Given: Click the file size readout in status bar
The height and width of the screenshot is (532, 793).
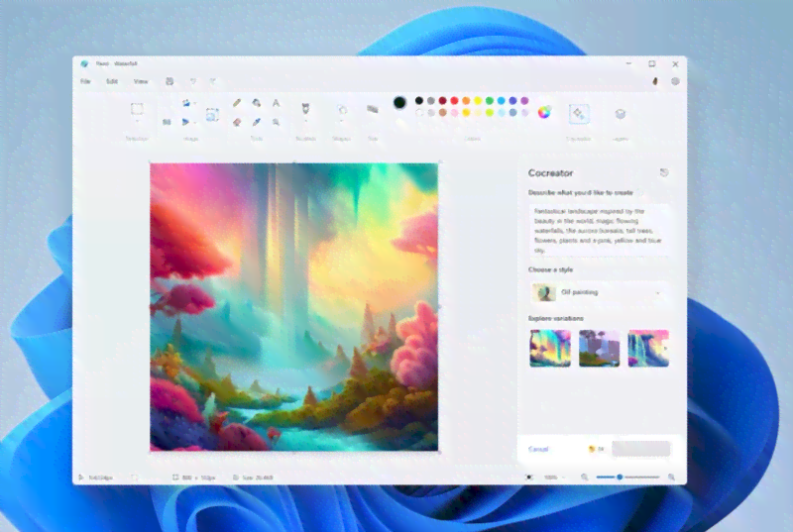Looking at the screenshot, I should (x=253, y=477).
